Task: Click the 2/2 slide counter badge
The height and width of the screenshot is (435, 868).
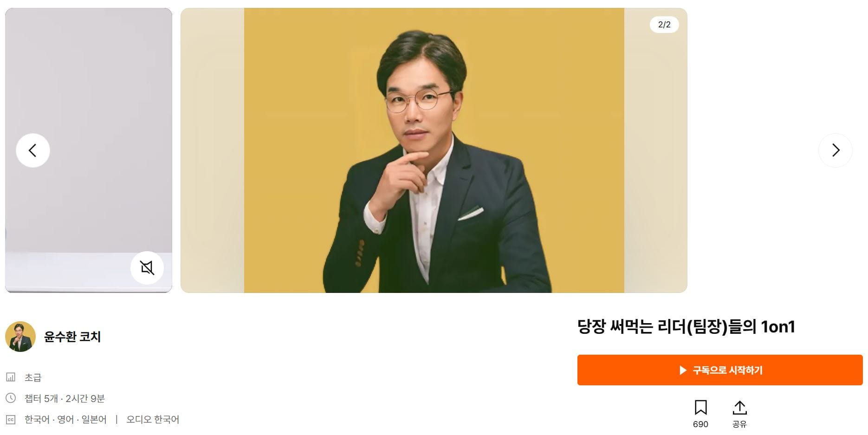Action: (x=664, y=25)
